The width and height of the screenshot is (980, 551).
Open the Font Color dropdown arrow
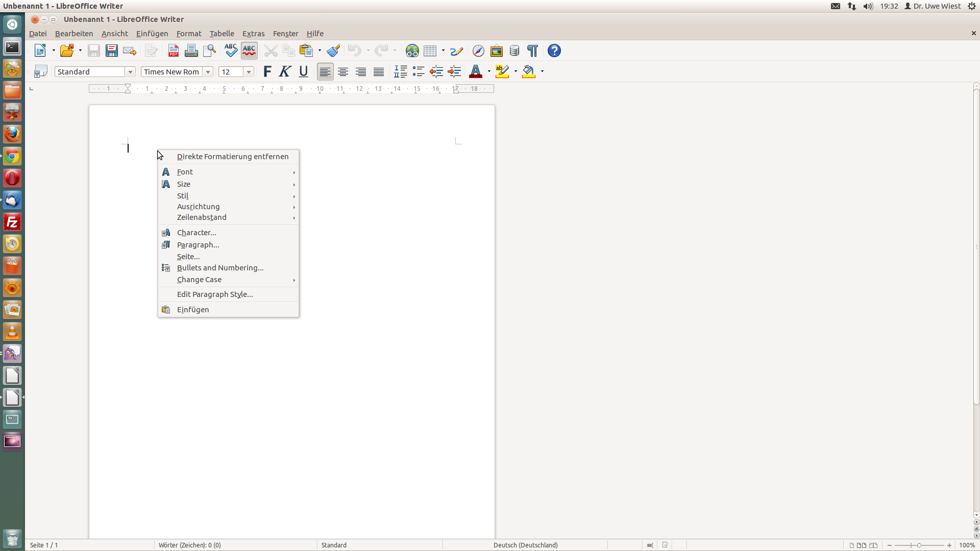tap(489, 72)
